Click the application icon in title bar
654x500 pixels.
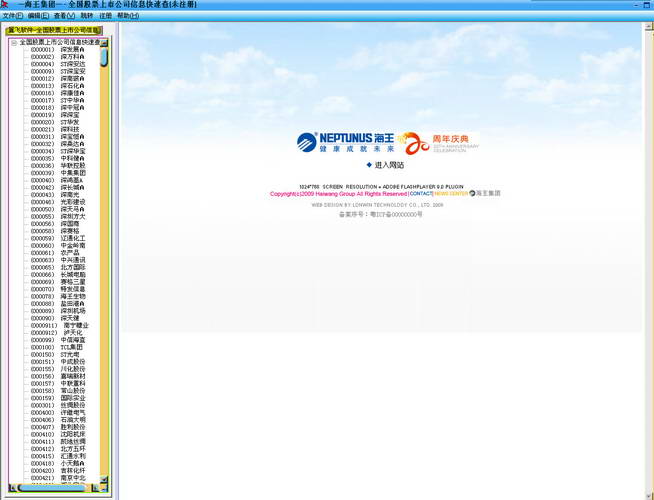click(x=5, y=4)
